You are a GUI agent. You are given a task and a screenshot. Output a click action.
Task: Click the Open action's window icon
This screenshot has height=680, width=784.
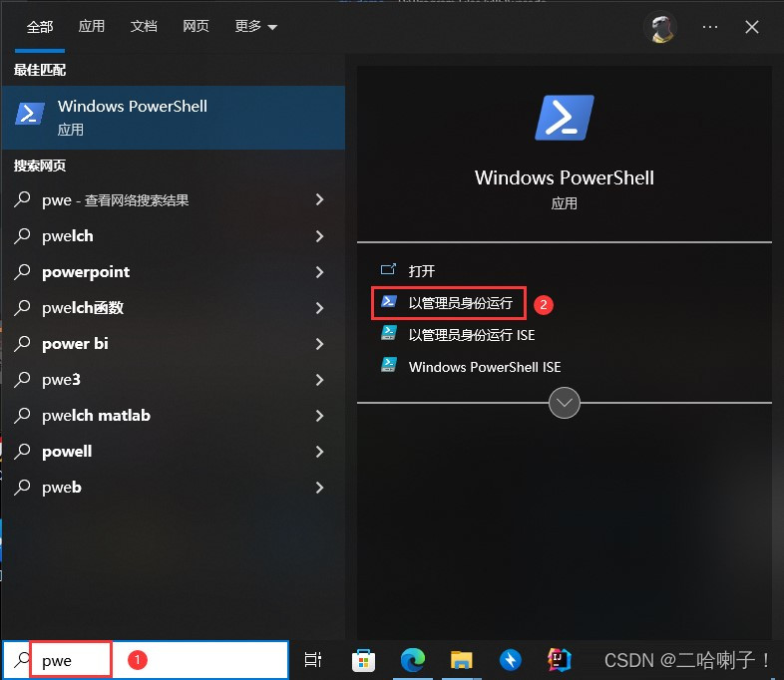click(388, 270)
